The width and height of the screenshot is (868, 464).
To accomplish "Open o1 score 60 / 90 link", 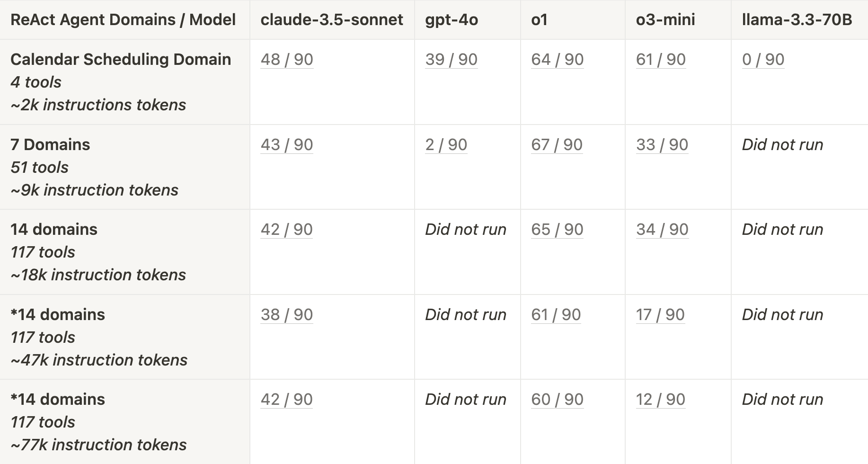I will [x=557, y=400].
